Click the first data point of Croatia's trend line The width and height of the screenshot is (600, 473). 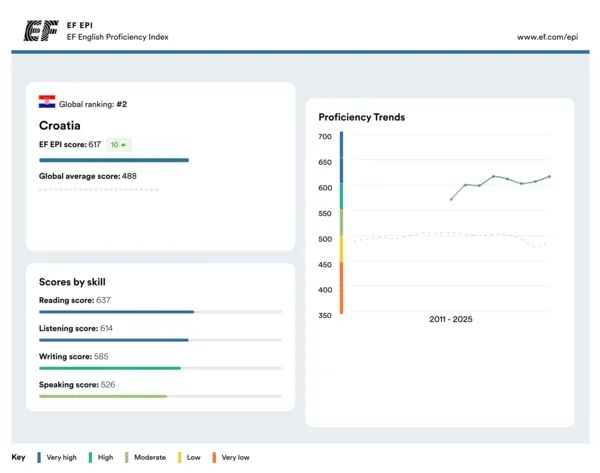point(452,199)
